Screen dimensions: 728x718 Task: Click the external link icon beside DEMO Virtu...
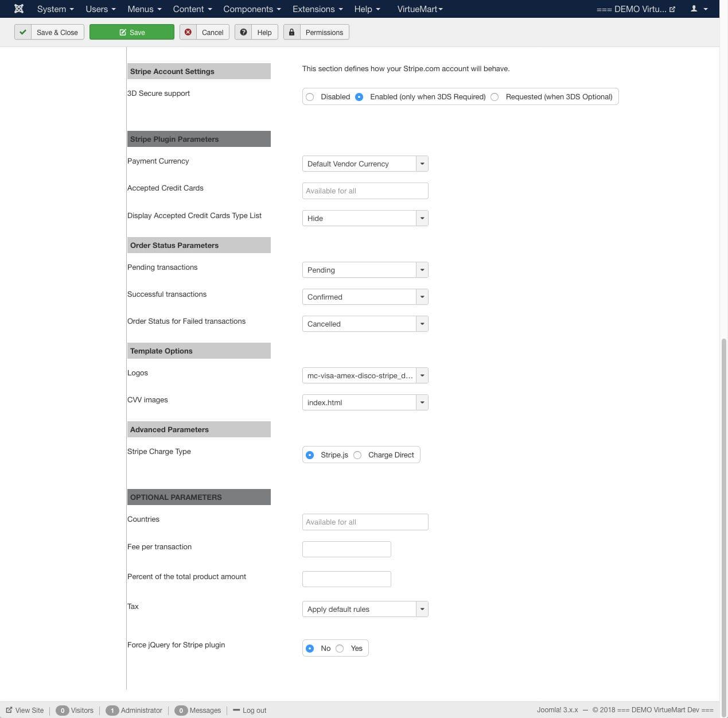(672, 9)
